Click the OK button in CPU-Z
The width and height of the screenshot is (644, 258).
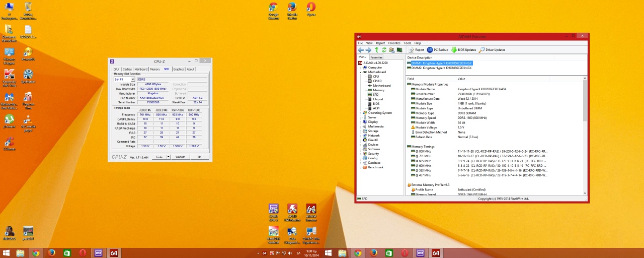click(199, 157)
